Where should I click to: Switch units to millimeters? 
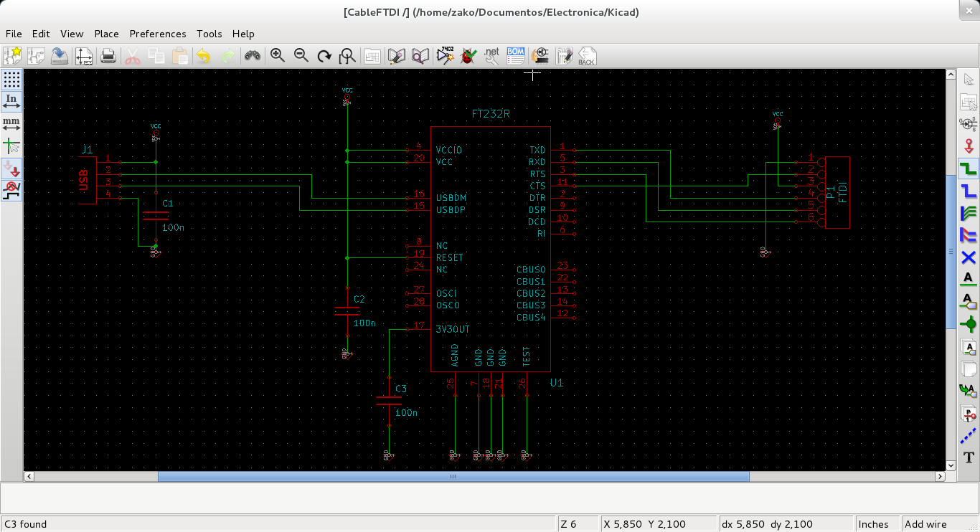[x=10, y=122]
